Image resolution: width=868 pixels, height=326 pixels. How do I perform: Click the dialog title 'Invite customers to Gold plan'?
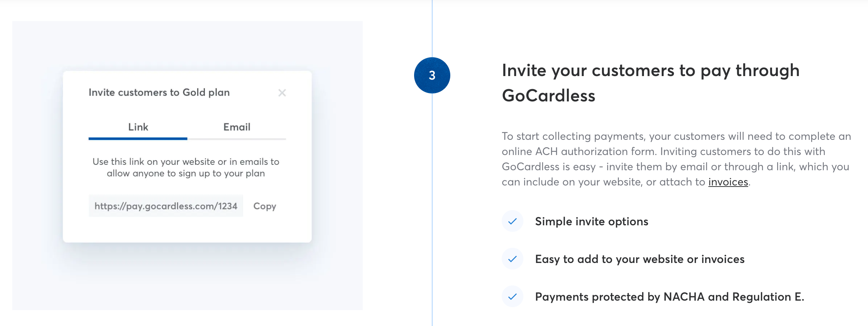(159, 93)
